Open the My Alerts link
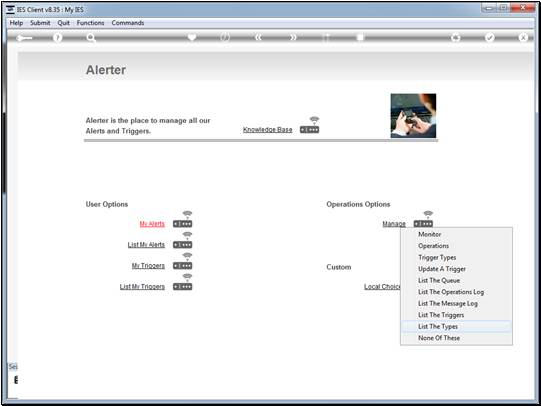Screen dimensions: 541x406 click(x=152, y=224)
